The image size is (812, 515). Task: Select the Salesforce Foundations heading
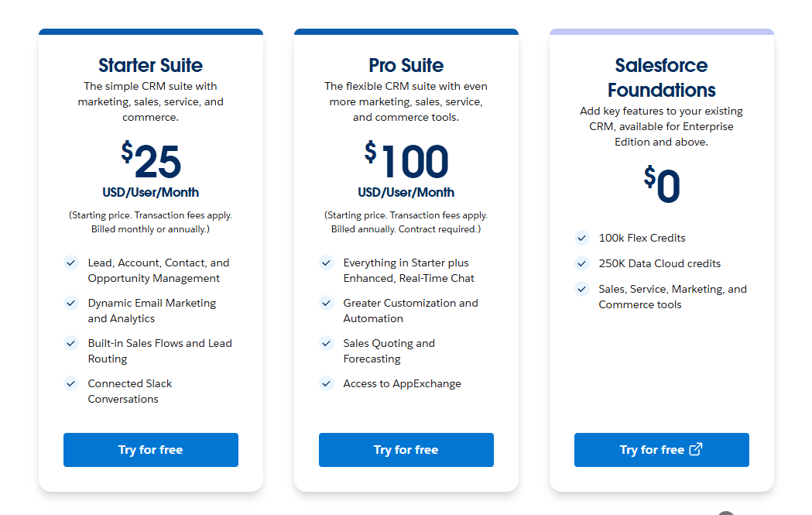click(x=661, y=77)
